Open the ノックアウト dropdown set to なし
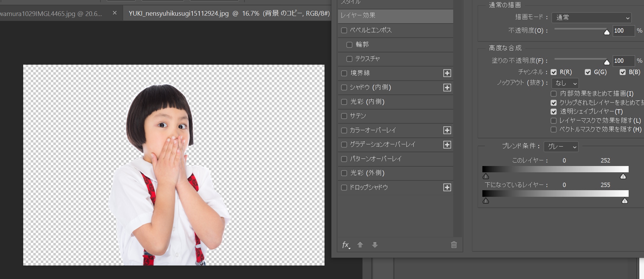 click(x=565, y=83)
